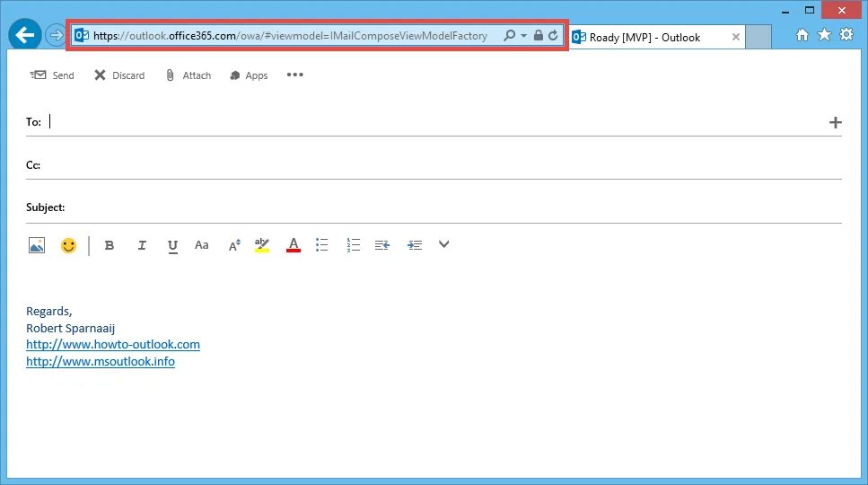868x485 pixels.
Task: Open the howto-outlook.com link
Action: (113, 344)
